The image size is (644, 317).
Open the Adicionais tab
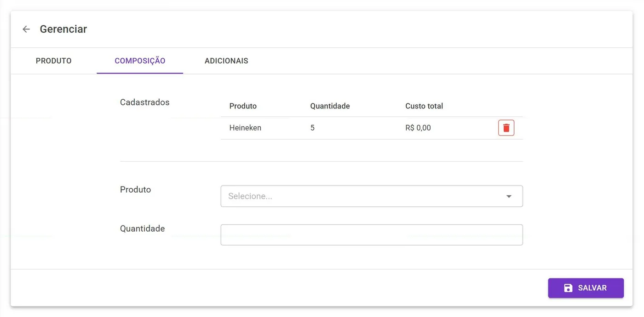[x=226, y=61]
